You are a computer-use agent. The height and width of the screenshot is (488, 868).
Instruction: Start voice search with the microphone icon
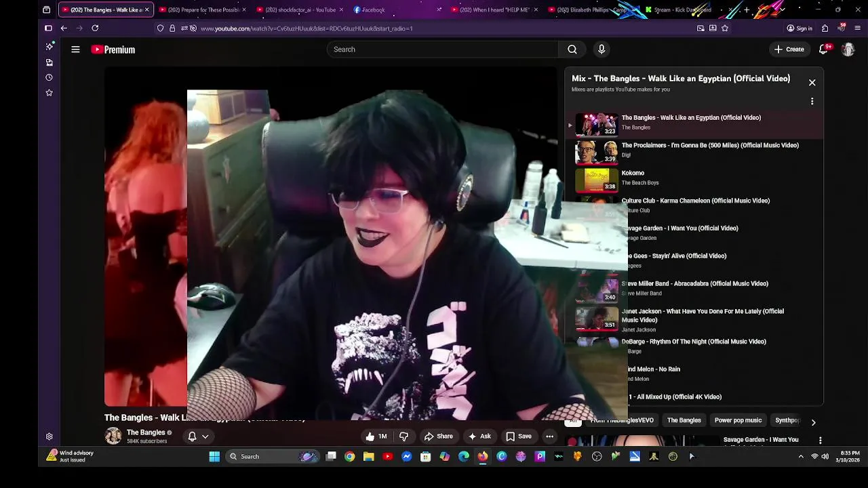tap(601, 49)
